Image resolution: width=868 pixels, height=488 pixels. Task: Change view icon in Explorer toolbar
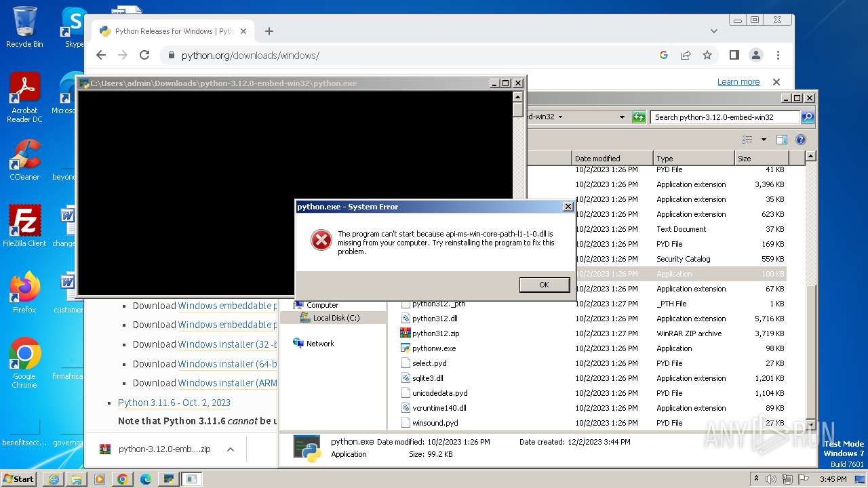tap(747, 140)
